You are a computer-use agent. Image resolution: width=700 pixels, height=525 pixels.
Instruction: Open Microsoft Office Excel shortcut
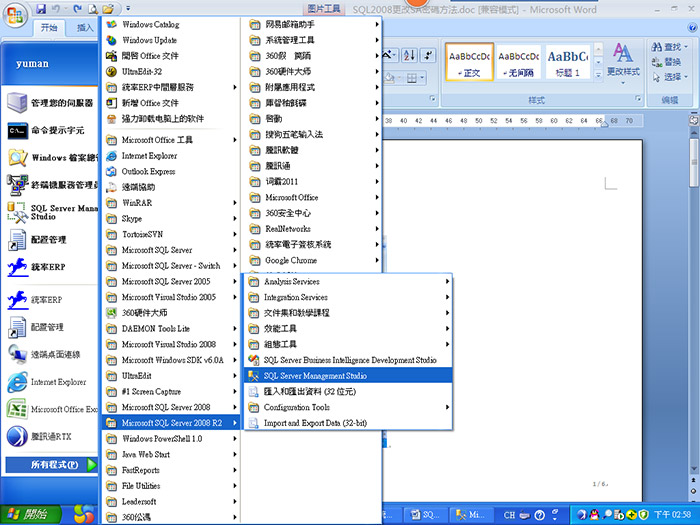click(51, 409)
